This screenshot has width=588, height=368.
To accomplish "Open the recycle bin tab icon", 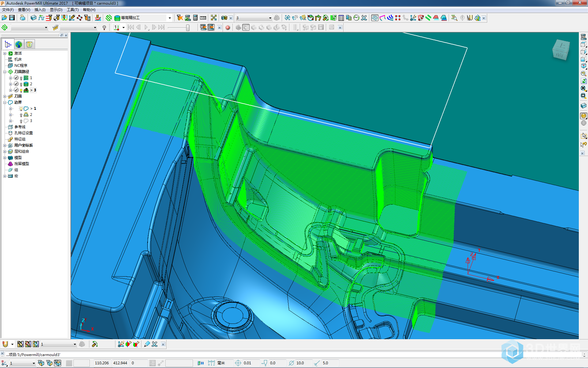I will [x=29, y=44].
